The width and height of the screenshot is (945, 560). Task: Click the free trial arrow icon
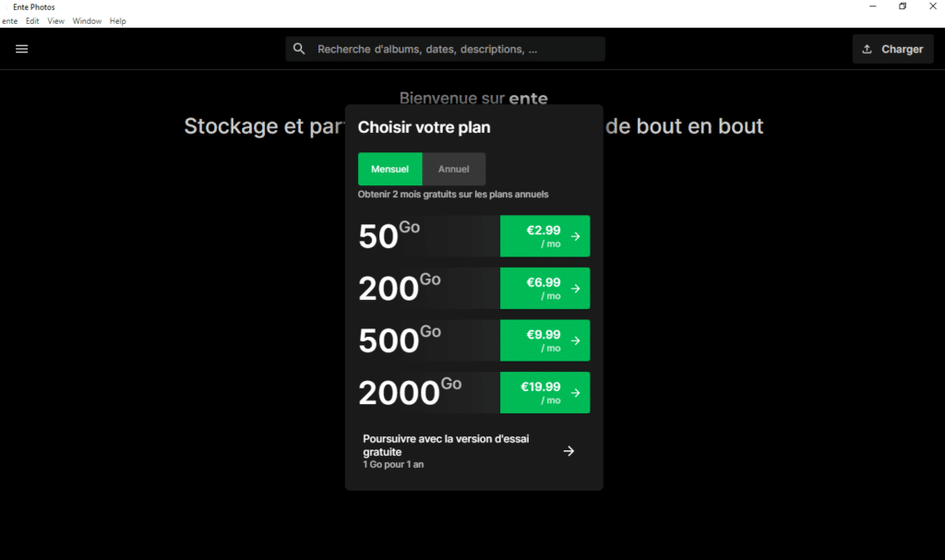coord(568,451)
